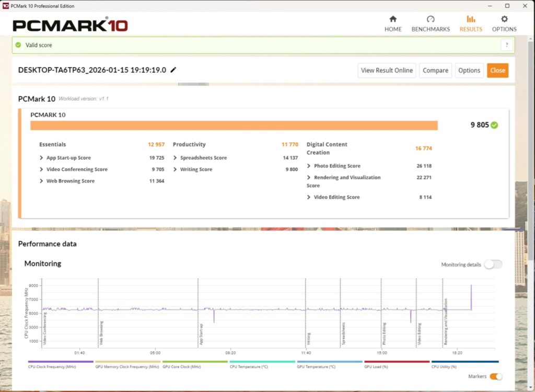Open the Options gear icon
Viewport: 535px width, 392px height.
coord(504,19)
